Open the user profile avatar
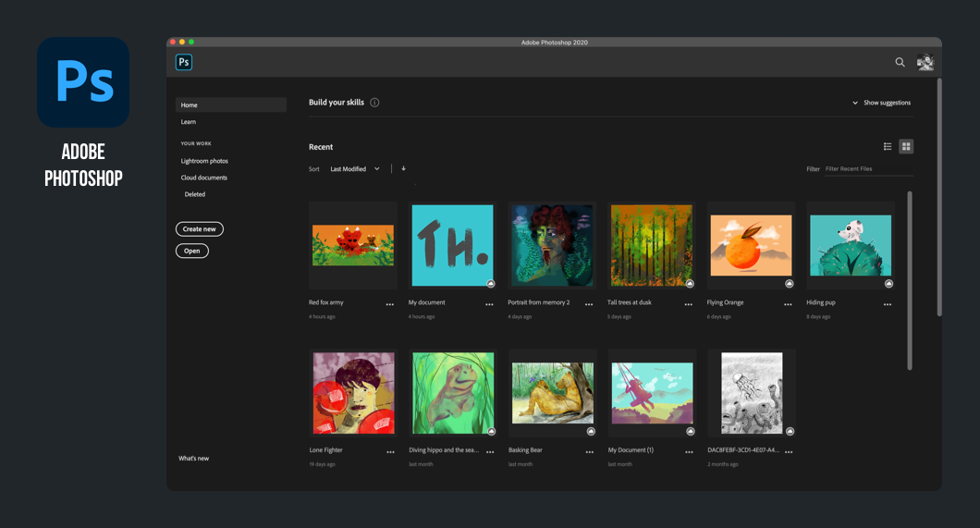Screen dimensions: 980x528 click(925, 62)
